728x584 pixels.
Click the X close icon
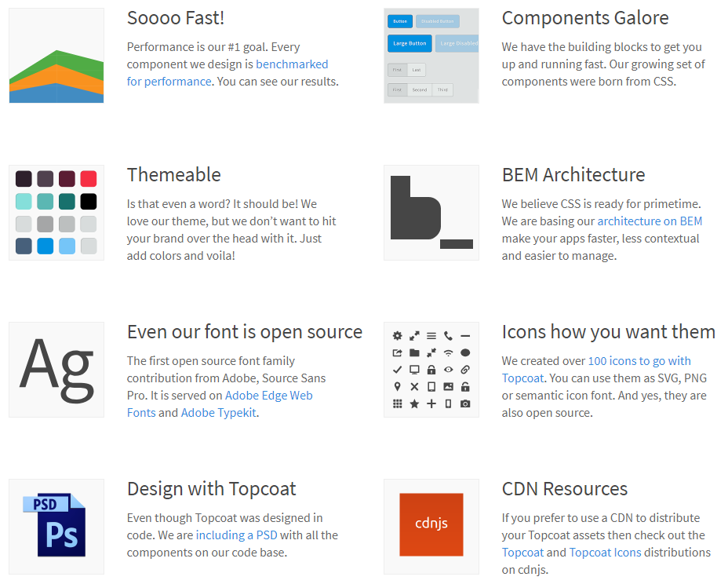click(415, 386)
